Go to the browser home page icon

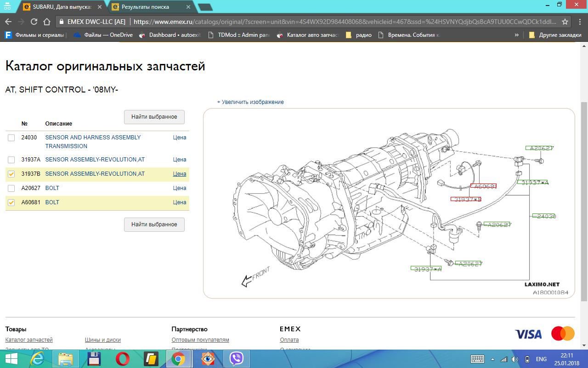(46, 22)
